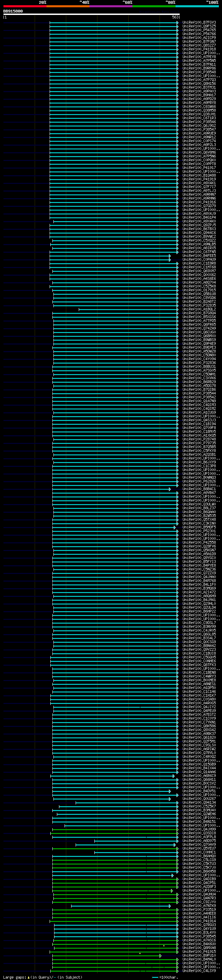Click on UniRef100_C6SW66 label
This screenshot has width=222, height=980.
pos(199,106)
